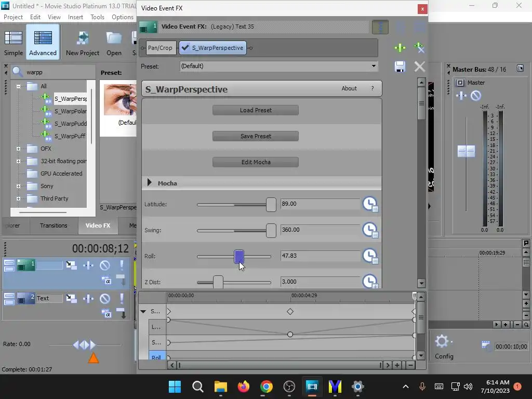This screenshot has width=532, height=399.
Task: Solo track 1 with exclamation icon
Action: [122, 265]
